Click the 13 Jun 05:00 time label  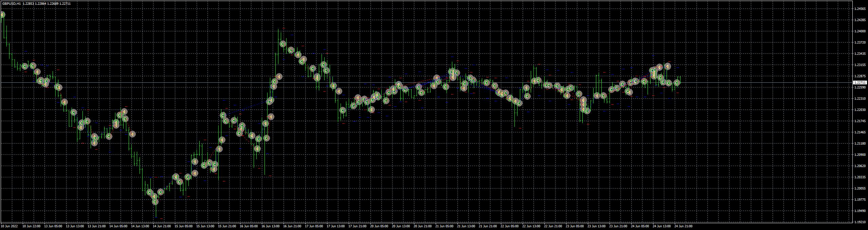pos(53,226)
